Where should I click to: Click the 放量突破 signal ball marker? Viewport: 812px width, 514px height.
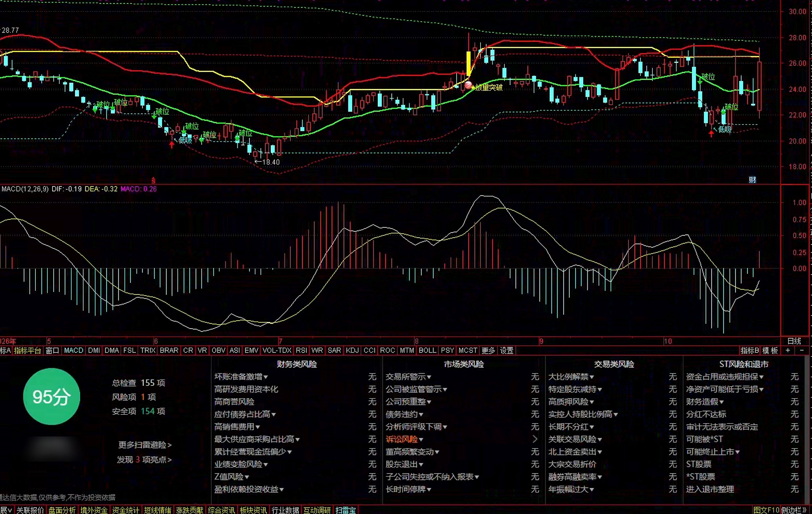pos(468,85)
